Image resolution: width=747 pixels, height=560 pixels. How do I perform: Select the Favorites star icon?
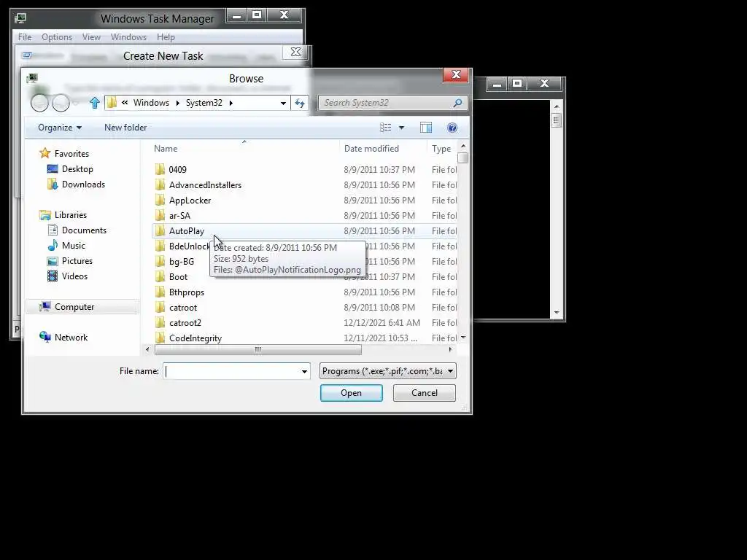(x=44, y=153)
